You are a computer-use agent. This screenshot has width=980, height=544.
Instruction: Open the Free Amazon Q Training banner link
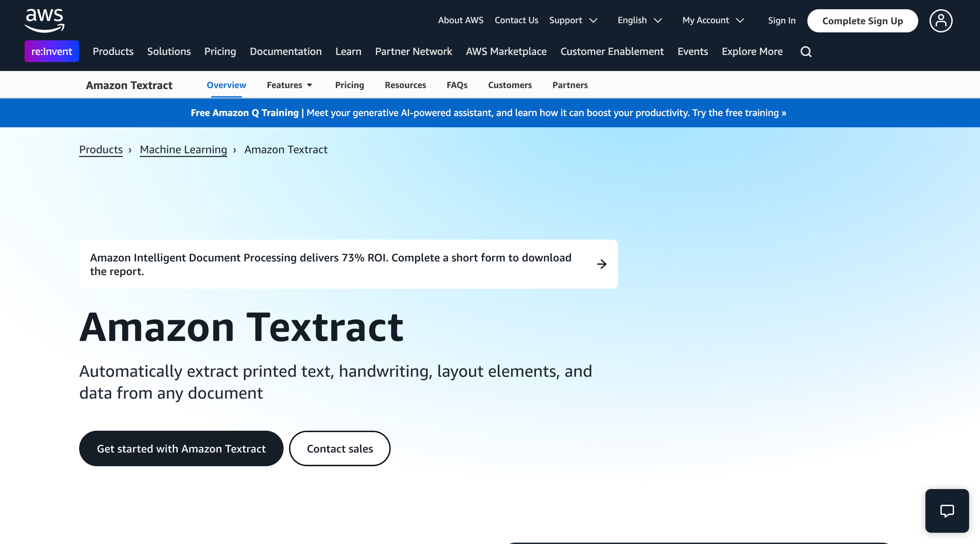489,113
